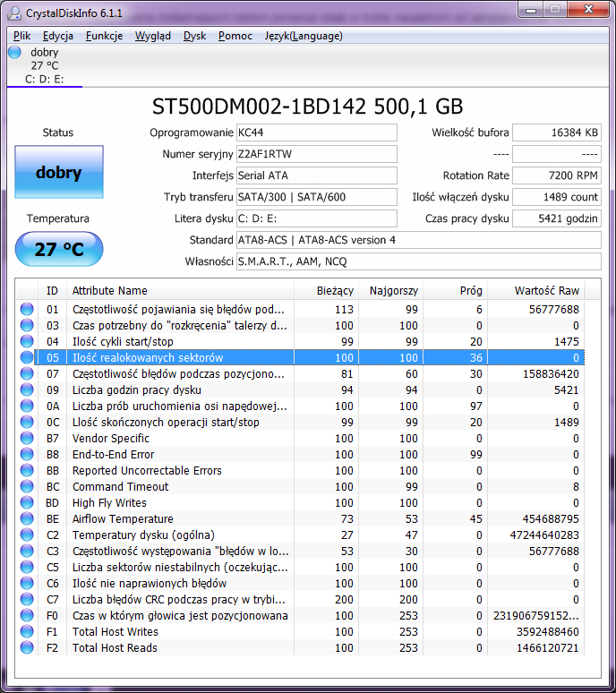Click status orb for attribute C2
616x693 pixels.
tap(27, 535)
